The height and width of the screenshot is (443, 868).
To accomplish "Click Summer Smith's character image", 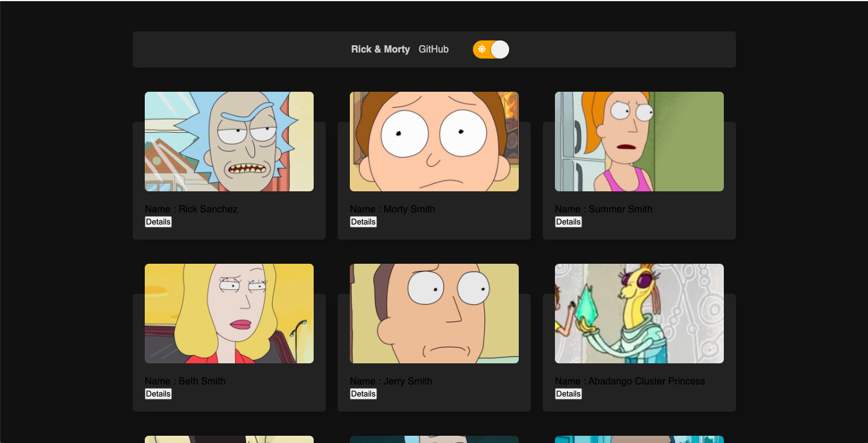I will pyautogui.click(x=639, y=141).
